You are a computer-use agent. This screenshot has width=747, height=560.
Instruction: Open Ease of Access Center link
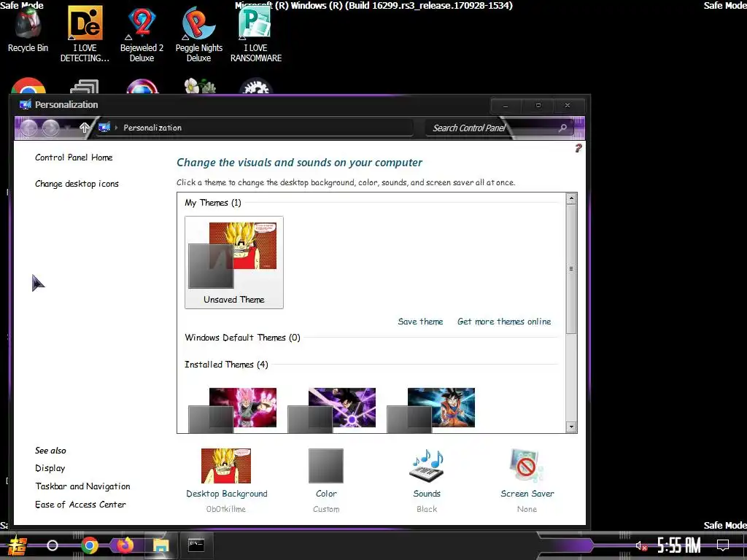point(80,505)
